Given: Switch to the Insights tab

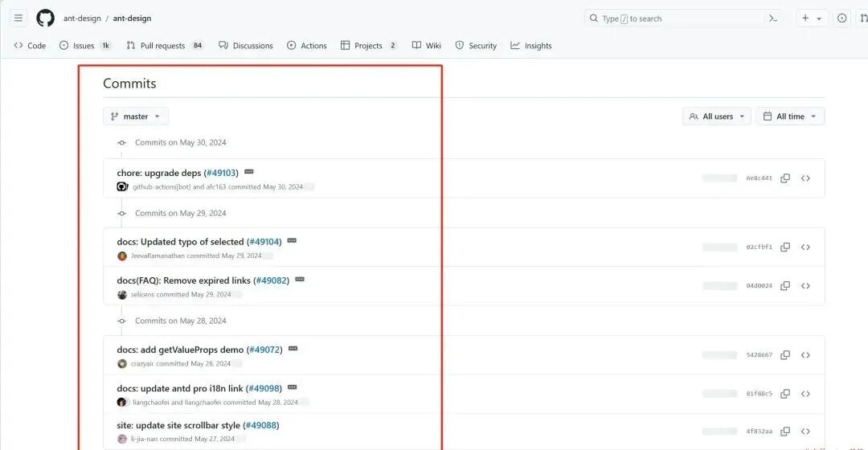Looking at the screenshot, I should point(531,45).
